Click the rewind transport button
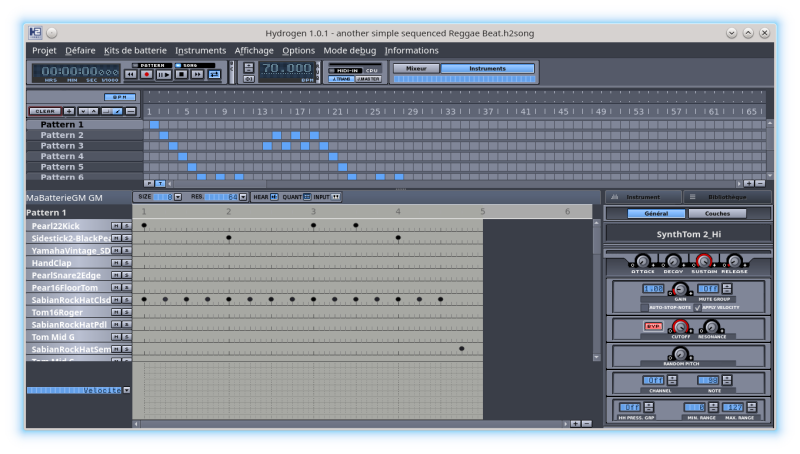This screenshot has width=800, height=454. point(131,75)
